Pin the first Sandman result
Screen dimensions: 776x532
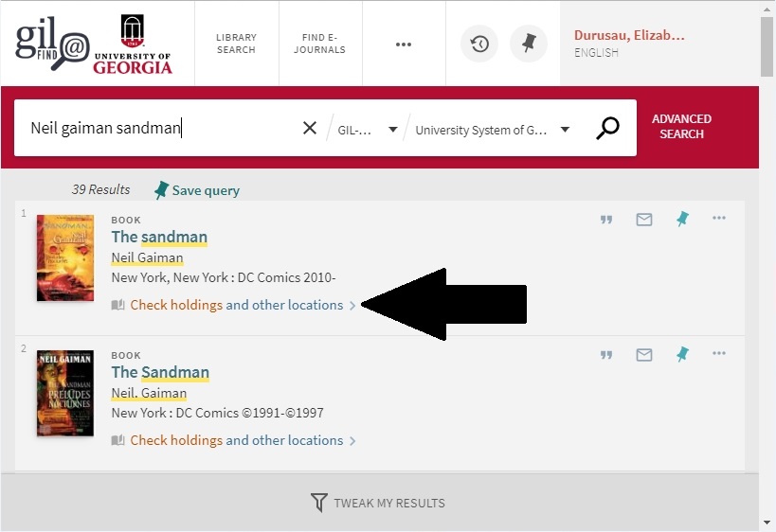tap(682, 219)
